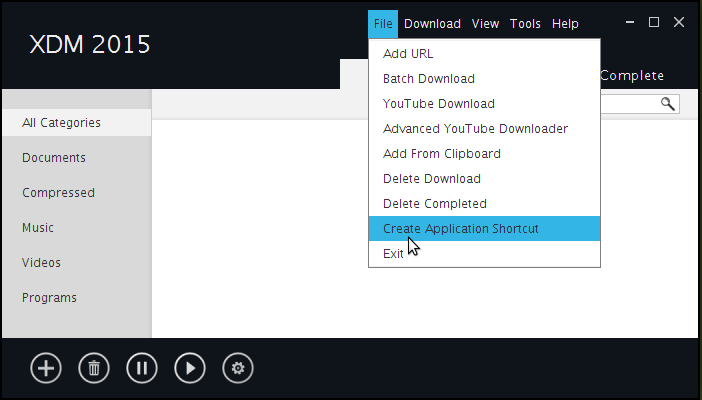The image size is (702, 400).
Task: Maximize the XDM window
Action: [x=654, y=22]
